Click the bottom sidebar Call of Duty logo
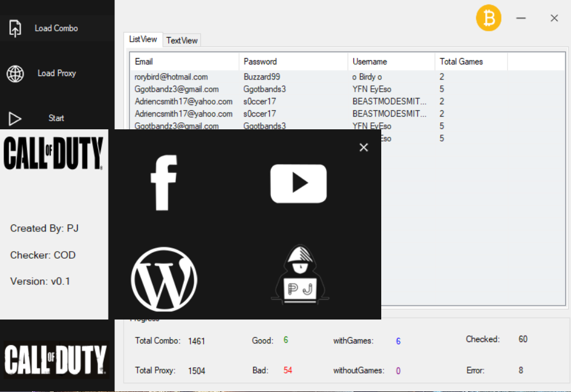Viewport: 571px width, 392px height. coord(56,360)
